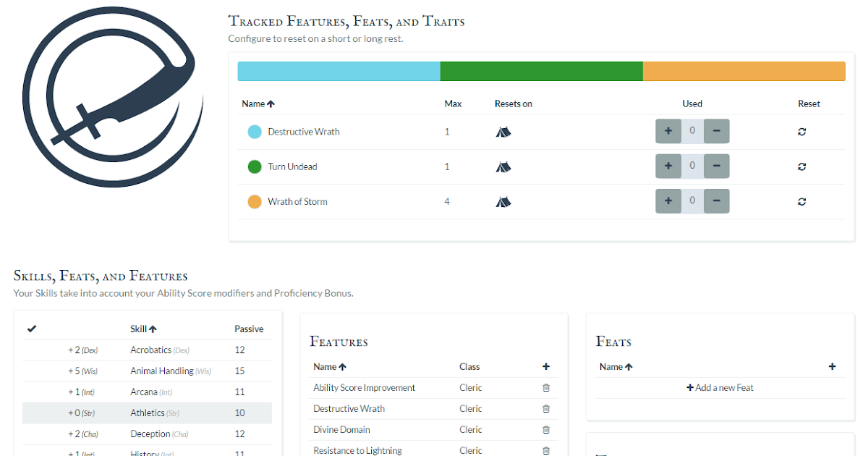Click Max column header
The width and height of the screenshot is (868, 456).
(x=453, y=104)
